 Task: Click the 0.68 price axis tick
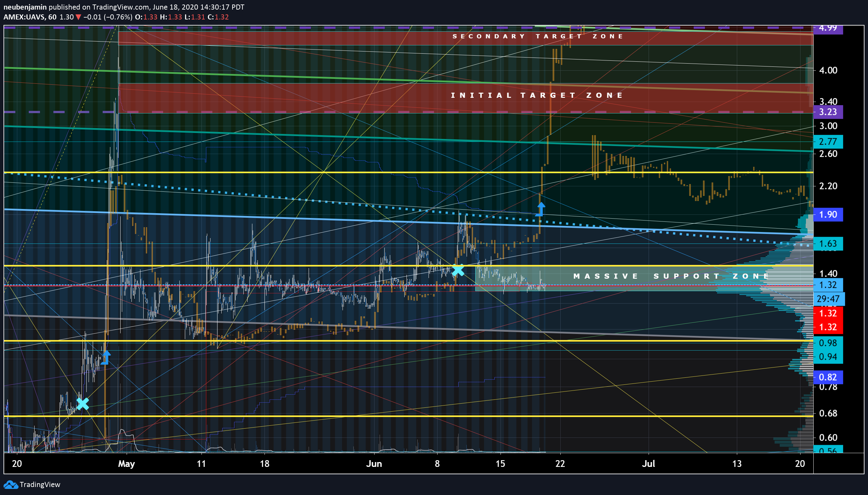828,413
